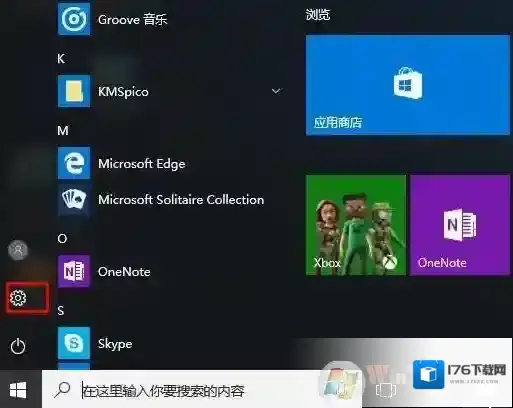
Task: Click the 浏览 tile group title
Action: coord(318,14)
